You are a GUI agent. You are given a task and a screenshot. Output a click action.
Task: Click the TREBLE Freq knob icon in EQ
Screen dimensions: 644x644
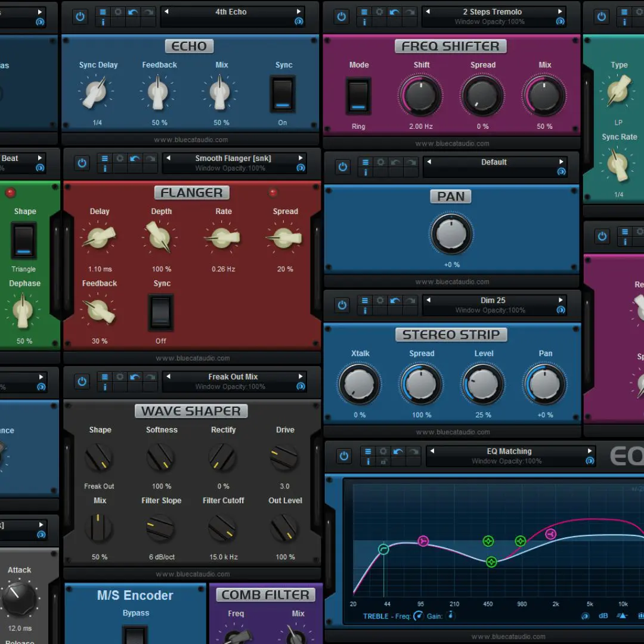coord(418,615)
